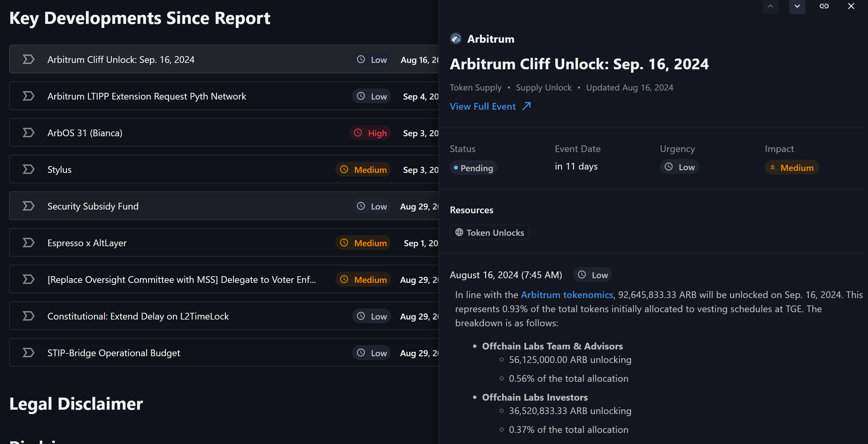This screenshot has height=444, width=868.
Task: Open Replace Oversight Committee with MSS event
Action: 224,280
